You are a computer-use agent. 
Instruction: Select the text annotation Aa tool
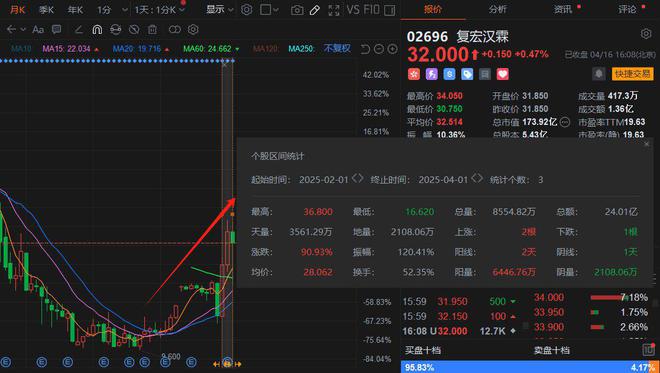pos(38,29)
